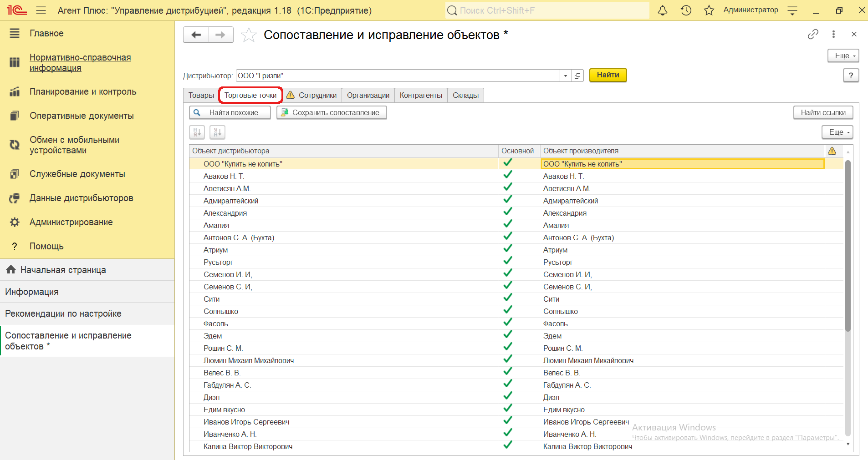
Task: Click the 1C logo icon
Action: click(17, 10)
